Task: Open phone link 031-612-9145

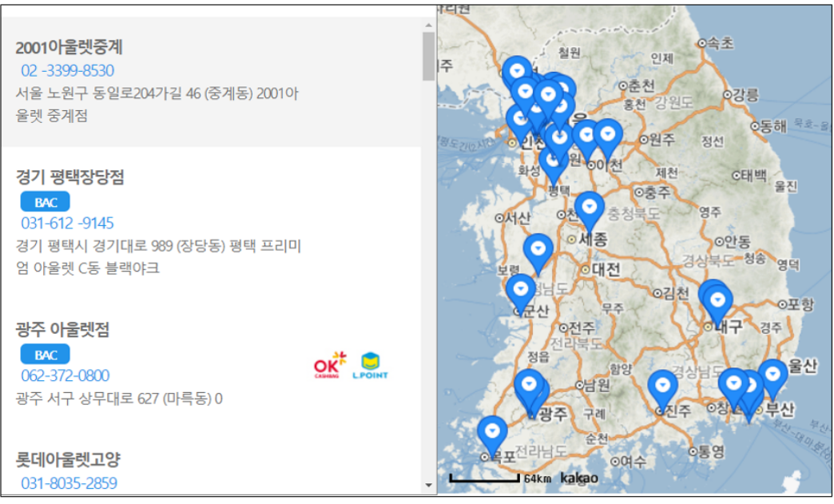Action: click(x=68, y=223)
